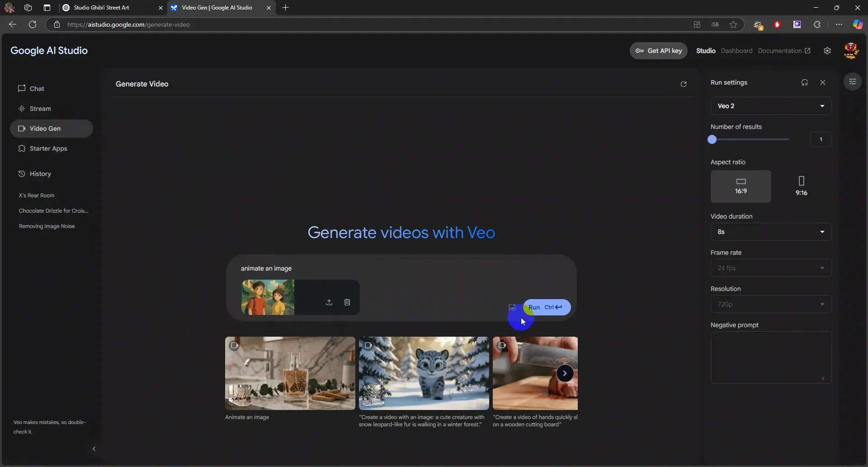Select Video Gen in the sidebar
The height and width of the screenshot is (467, 868).
click(x=52, y=129)
